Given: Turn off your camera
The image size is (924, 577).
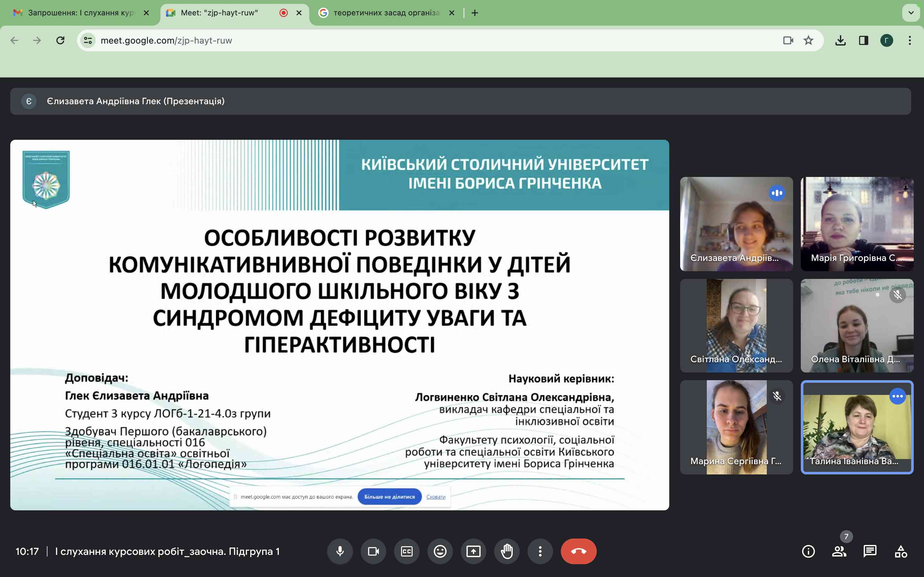Looking at the screenshot, I should [x=373, y=551].
